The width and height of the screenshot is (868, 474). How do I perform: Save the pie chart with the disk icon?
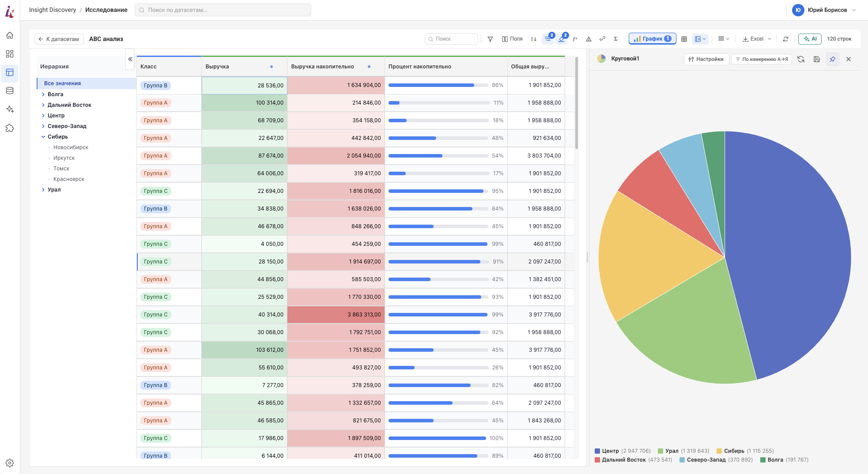817,59
